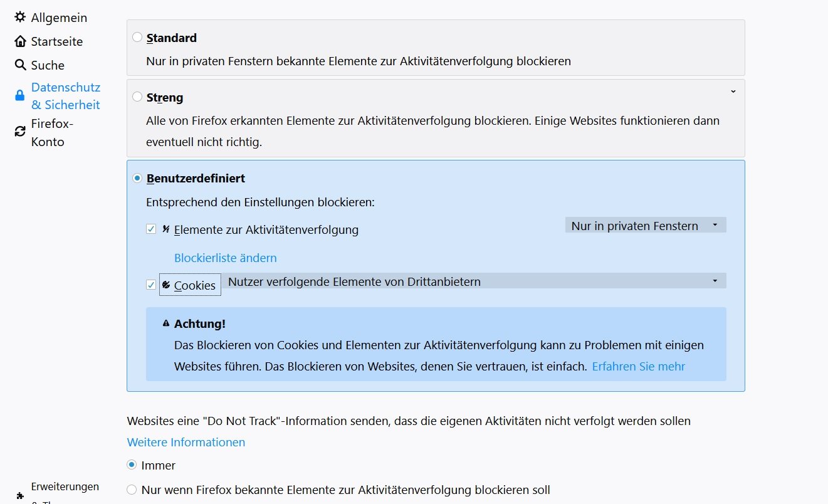
Task: Open the 'Nutzer verfolgende Elemente von Drittanbietern' dropdown
Action: 475,281
